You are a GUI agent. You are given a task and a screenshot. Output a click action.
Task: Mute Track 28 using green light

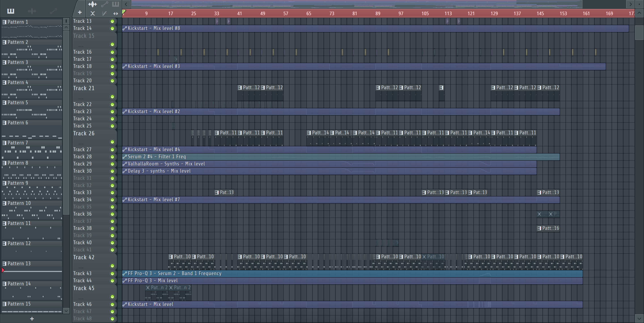(112, 157)
